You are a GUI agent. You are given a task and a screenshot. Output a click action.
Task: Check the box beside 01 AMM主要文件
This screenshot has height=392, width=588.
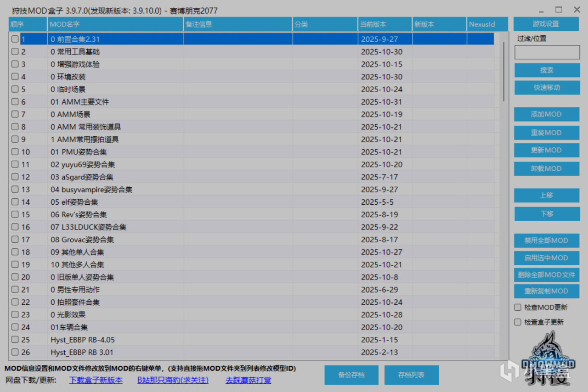[x=15, y=102]
